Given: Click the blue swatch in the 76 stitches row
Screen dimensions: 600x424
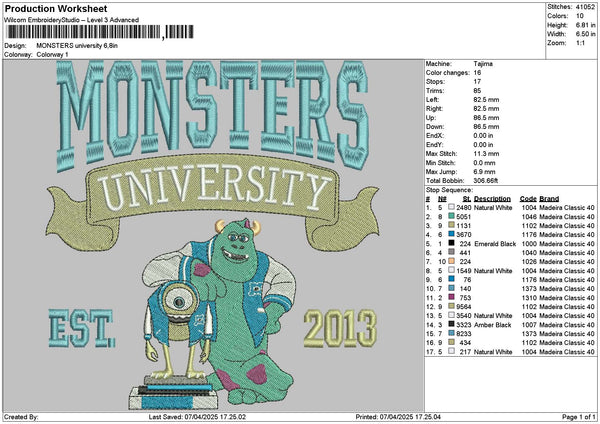Looking at the screenshot, I should (x=452, y=279).
